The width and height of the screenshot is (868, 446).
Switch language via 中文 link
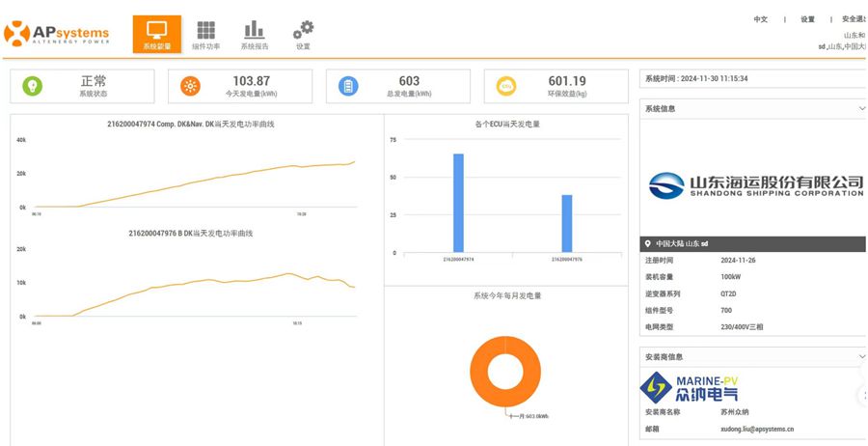click(760, 19)
